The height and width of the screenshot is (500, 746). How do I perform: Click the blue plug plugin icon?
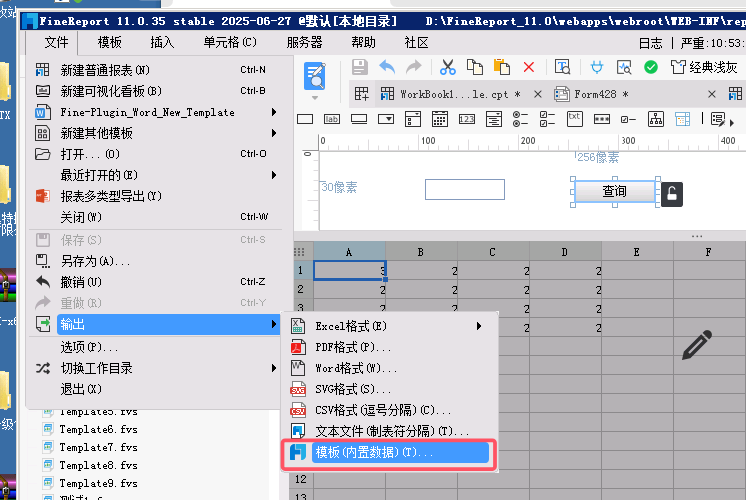[597, 67]
